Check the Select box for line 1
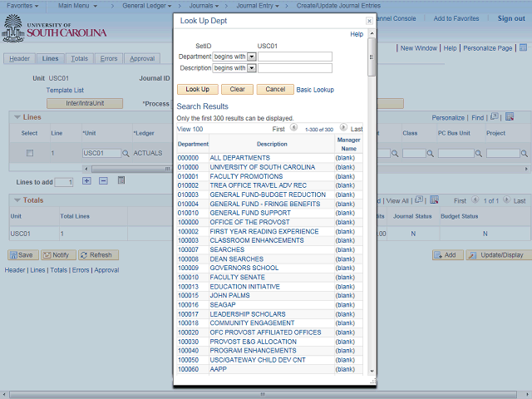The image size is (532, 399). [x=30, y=153]
